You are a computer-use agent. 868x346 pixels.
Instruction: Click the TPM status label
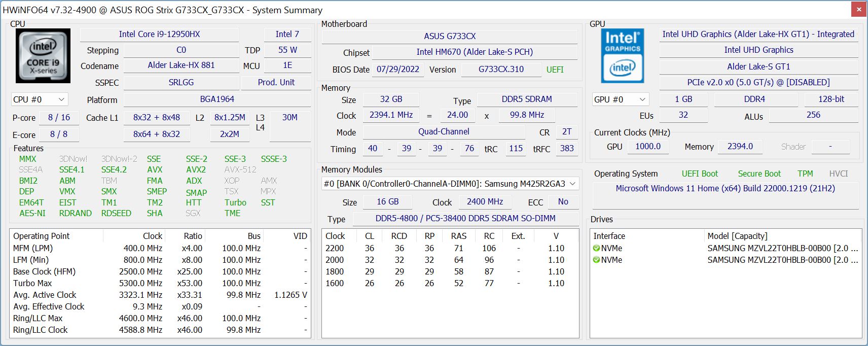click(805, 174)
